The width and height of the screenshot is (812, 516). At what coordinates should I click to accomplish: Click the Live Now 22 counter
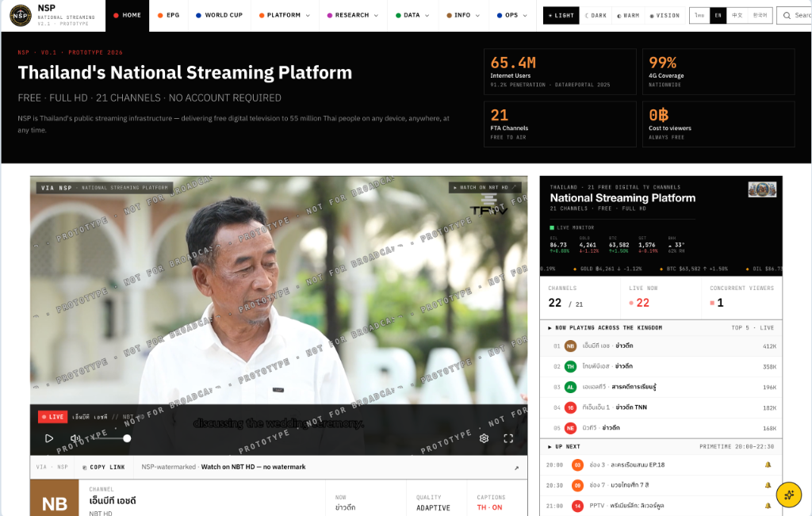click(x=642, y=303)
